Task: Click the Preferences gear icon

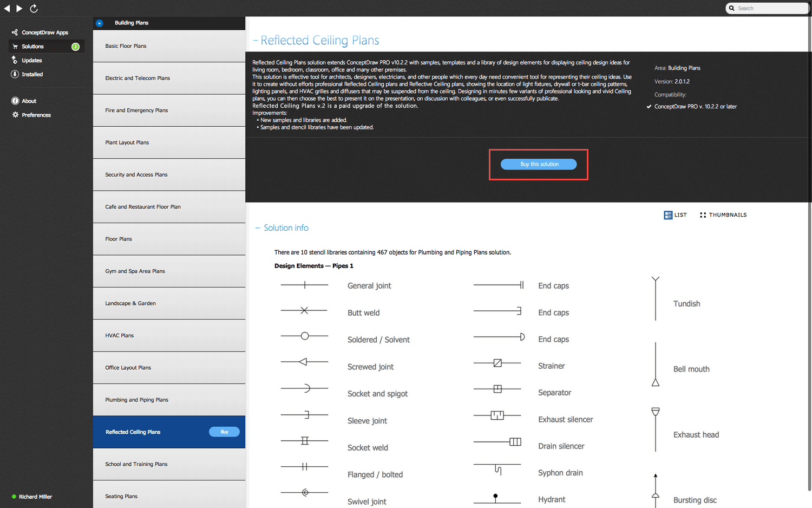Action: point(15,115)
